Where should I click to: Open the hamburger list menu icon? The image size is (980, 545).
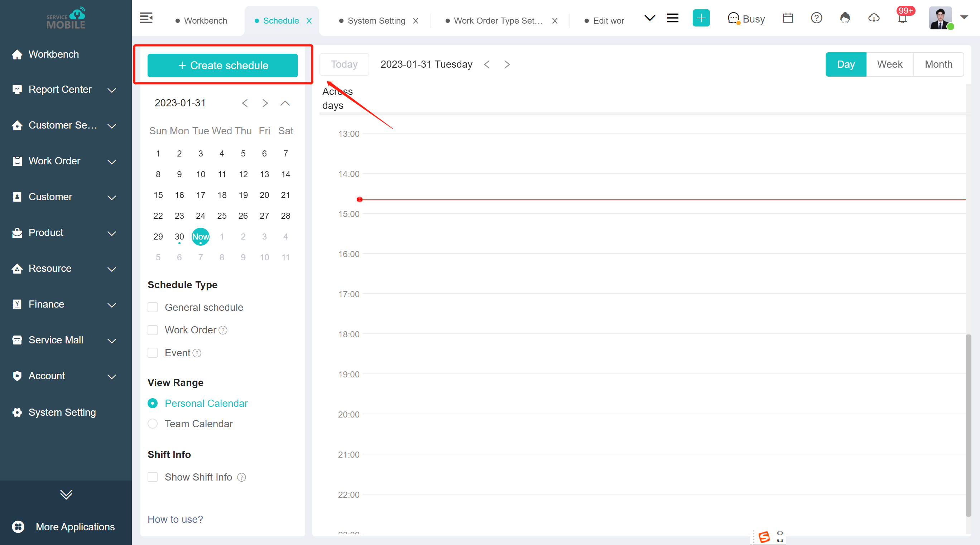coord(673,18)
